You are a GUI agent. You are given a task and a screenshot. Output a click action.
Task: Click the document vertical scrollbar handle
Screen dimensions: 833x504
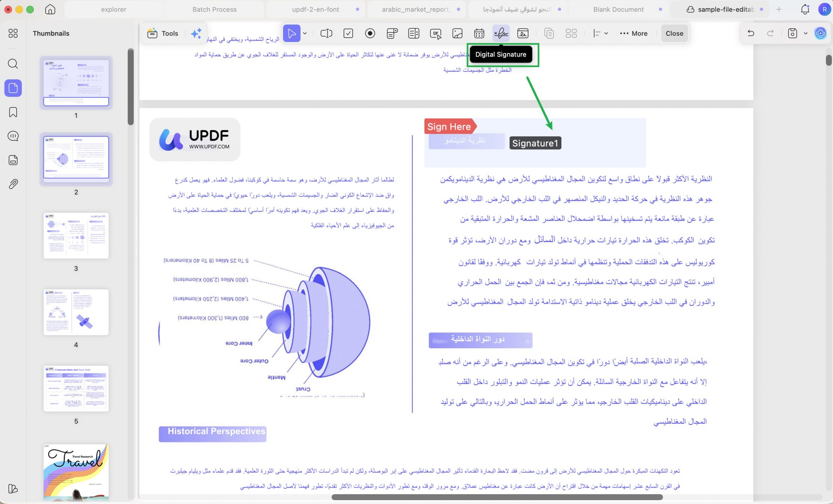[828, 60]
